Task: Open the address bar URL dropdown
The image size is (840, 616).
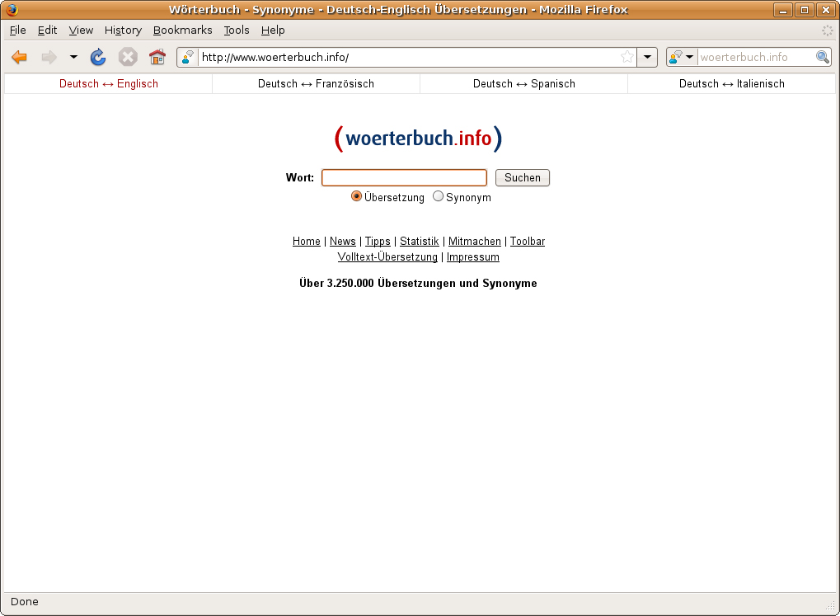Action: click(x=647, y=57)
